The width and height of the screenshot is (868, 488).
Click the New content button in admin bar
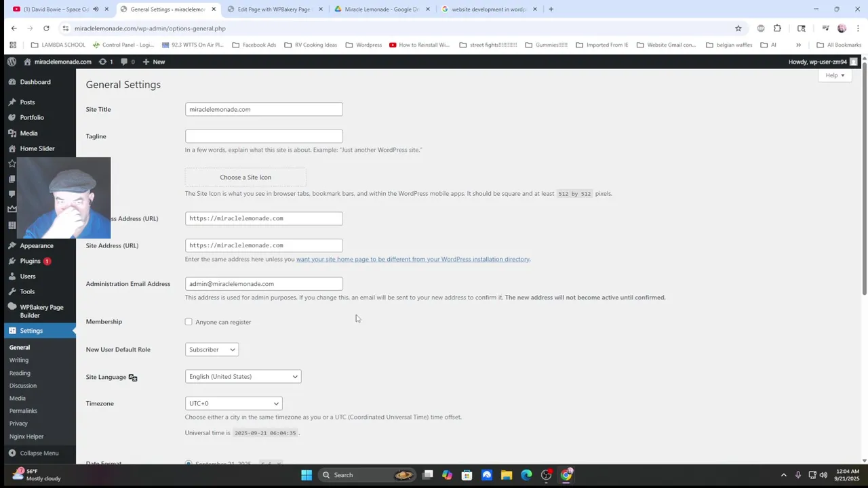pyautogui.click(x=154, y=62)
